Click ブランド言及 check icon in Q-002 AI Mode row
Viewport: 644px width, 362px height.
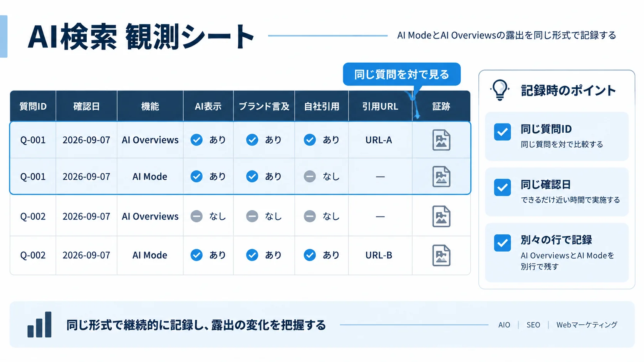[x=252, y=255]
